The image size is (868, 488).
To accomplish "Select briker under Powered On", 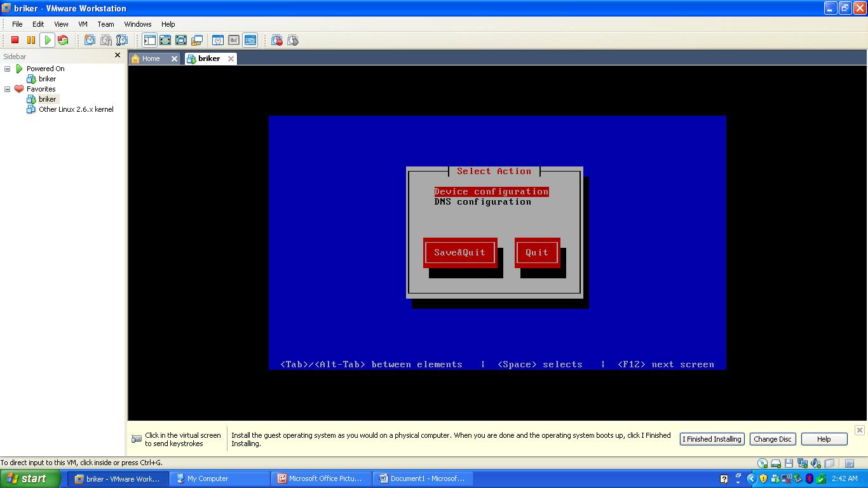I will [x=47, y=79].
